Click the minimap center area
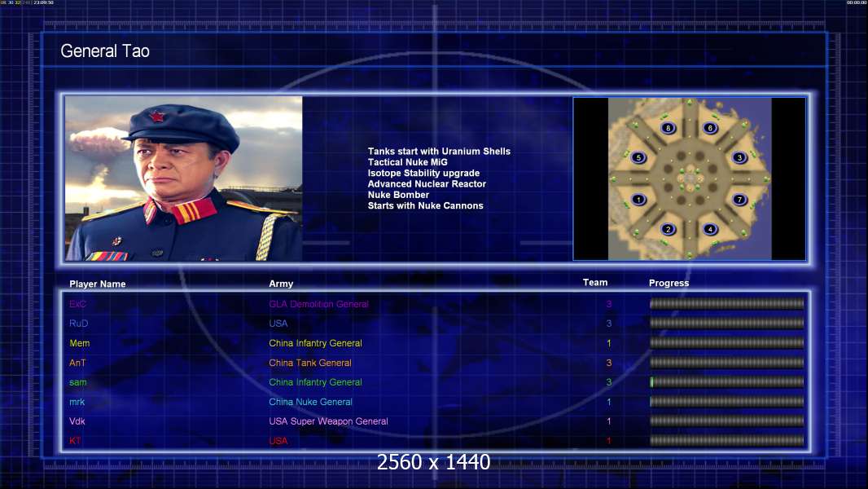The width and height of the screenshot is (868, 489). (689, 178)
